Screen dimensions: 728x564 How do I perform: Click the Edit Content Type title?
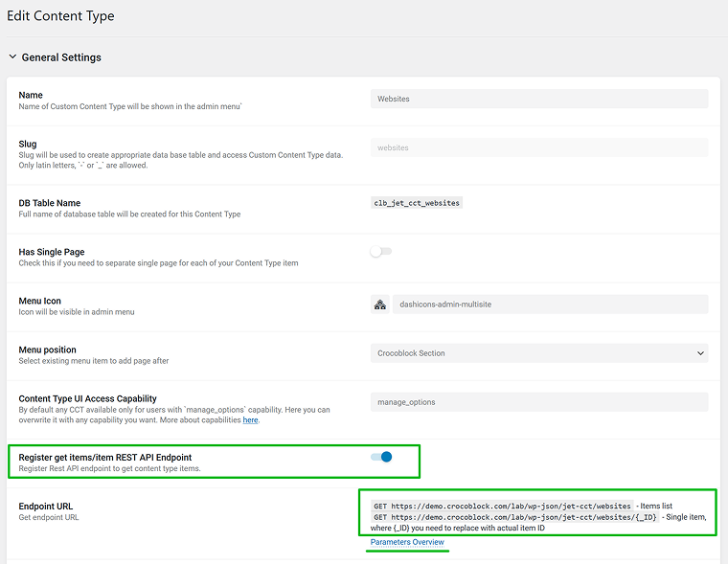(x=60, y=15)
